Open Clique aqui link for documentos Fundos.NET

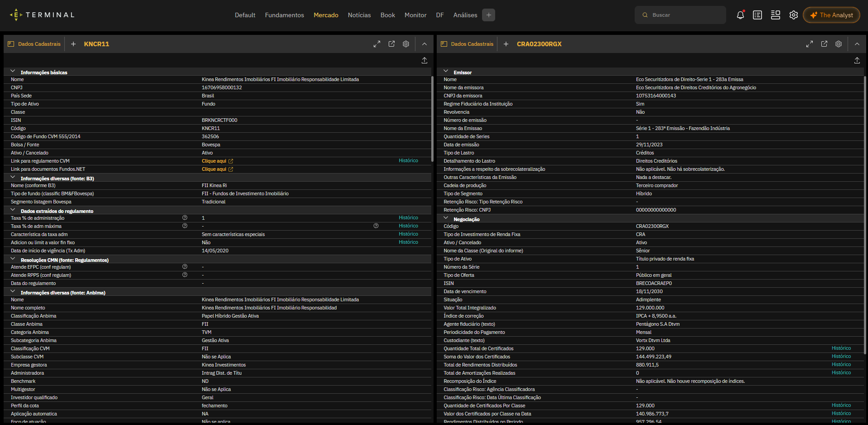point(217,169)
